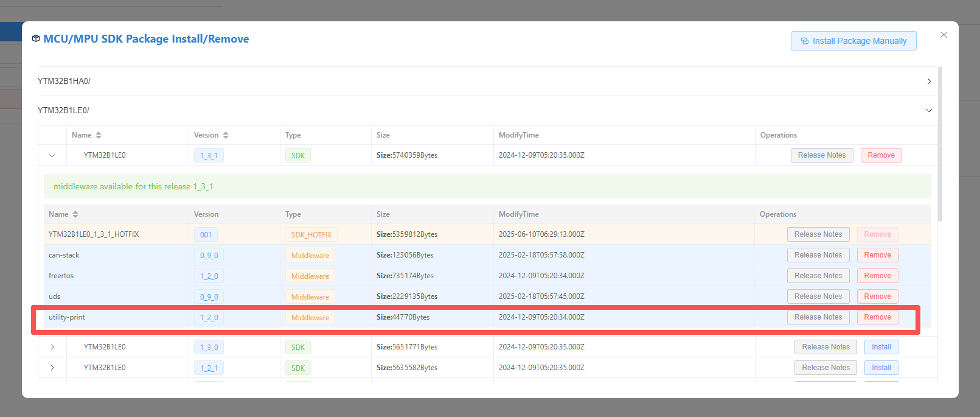Remove the utility-print middleware
This screenshot has width=980, height=417.
pos(877,317)
